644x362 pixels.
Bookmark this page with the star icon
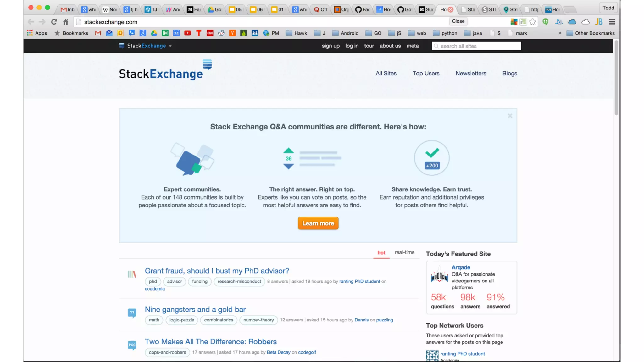pyautogui.click(x=532, y=22)
